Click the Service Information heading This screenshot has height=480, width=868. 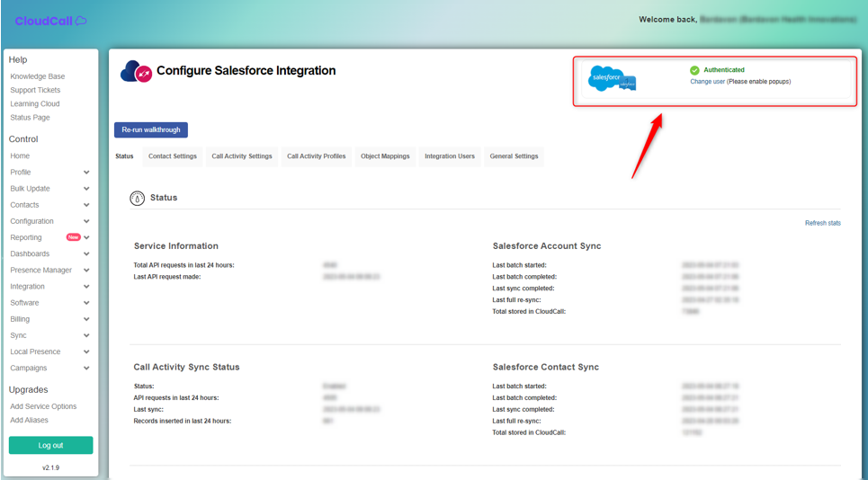176,246
